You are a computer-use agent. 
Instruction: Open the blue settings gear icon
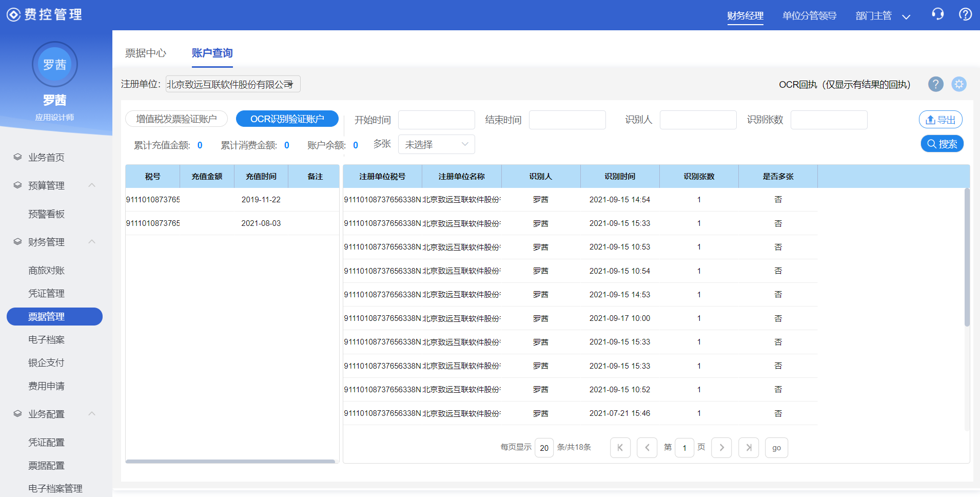[959, 84]
